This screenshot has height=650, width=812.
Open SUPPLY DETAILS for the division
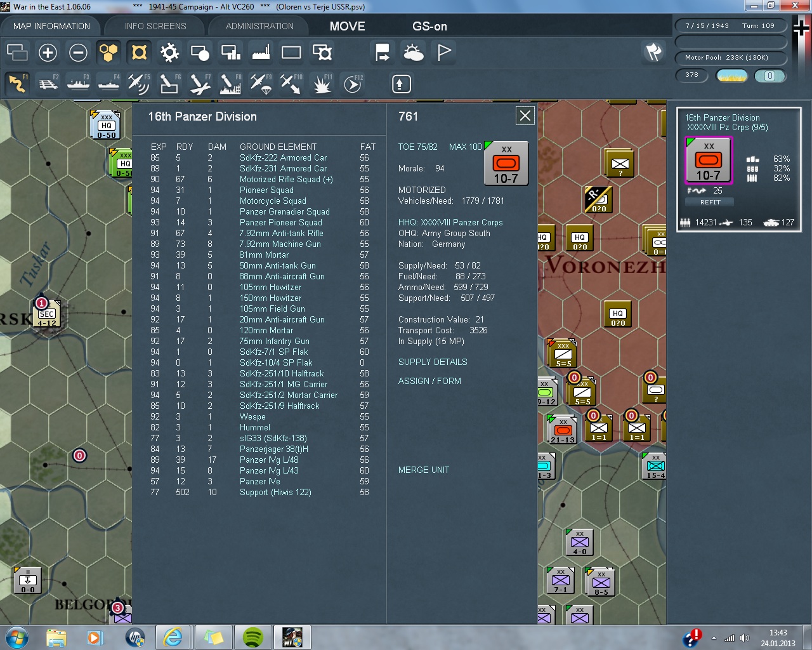433,362
